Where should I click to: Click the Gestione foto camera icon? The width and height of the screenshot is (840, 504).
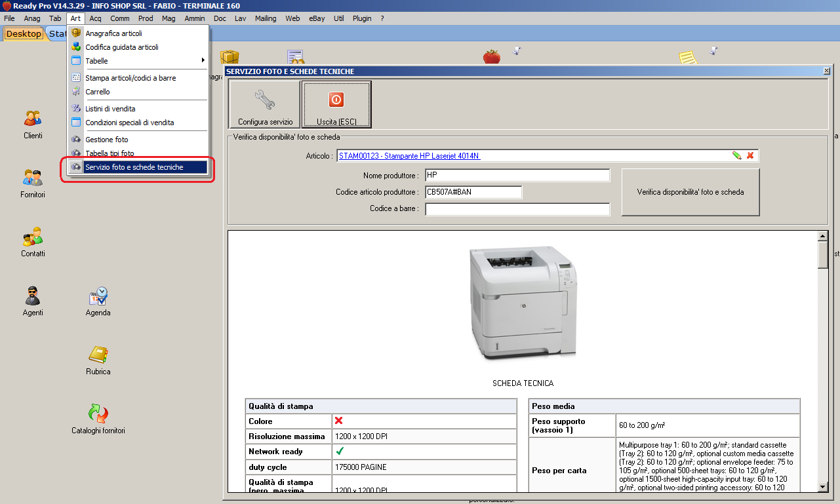click(76, 140)
